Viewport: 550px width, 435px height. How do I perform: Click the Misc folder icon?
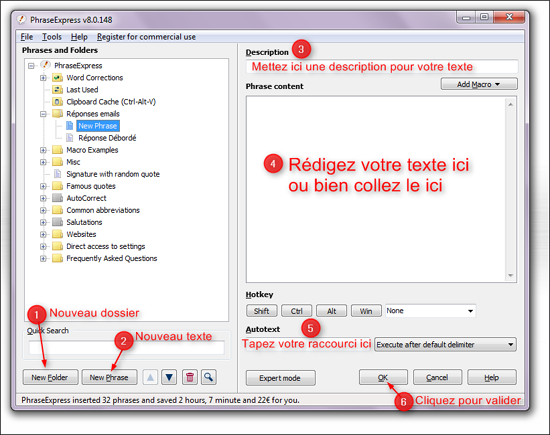pyautogui.click(x=57, y=162)
